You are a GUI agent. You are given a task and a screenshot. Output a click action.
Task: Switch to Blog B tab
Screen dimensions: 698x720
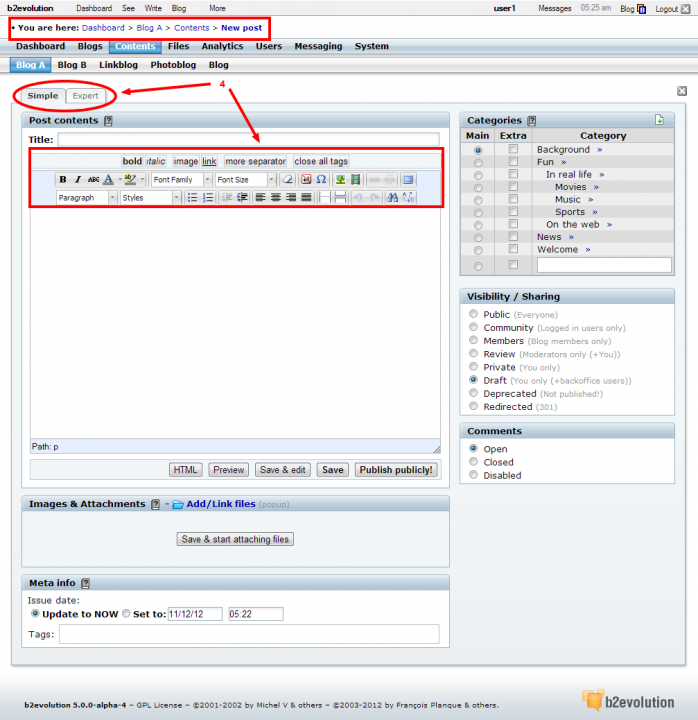click(x=72, y=65)
